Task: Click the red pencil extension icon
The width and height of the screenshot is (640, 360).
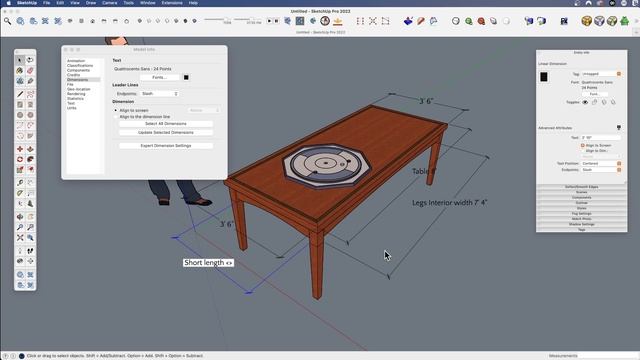Action: point(421,21)
